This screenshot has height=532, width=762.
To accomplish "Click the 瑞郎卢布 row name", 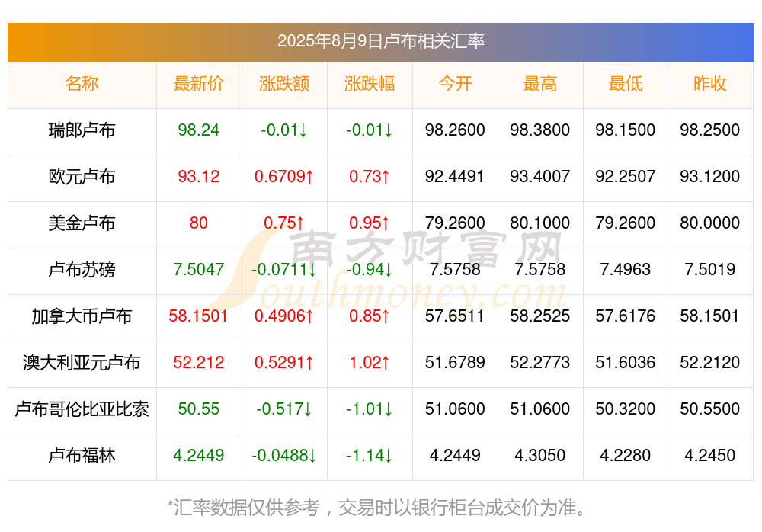I will (82, 130).
